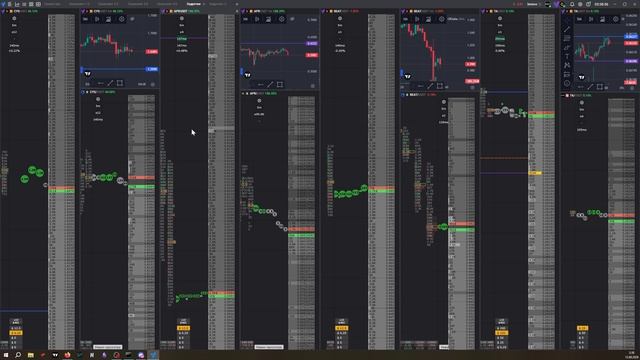Click the blue price level label on the CYS chart

coord(152,69)
